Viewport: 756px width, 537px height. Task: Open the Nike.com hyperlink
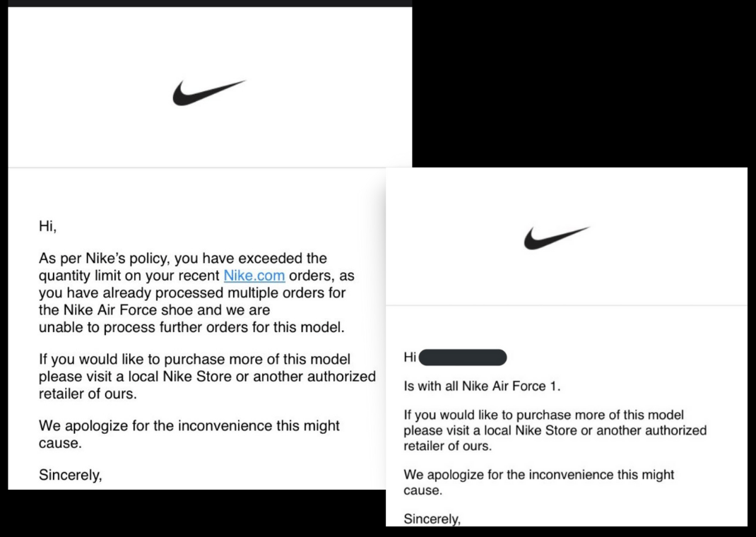254,276
